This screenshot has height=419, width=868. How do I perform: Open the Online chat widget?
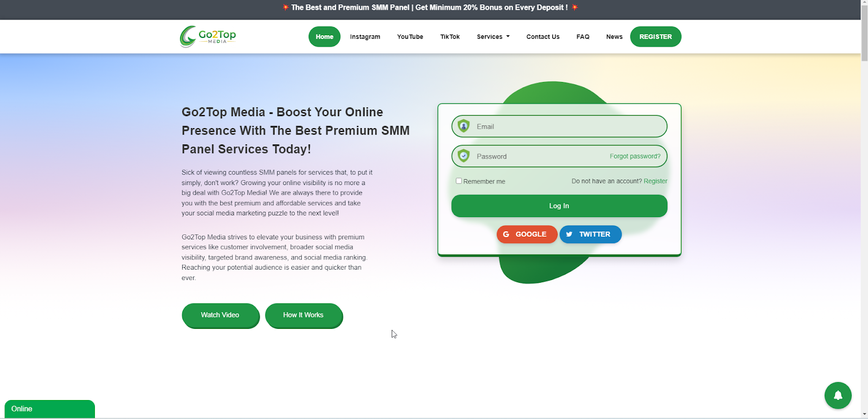tap(49, 409)
